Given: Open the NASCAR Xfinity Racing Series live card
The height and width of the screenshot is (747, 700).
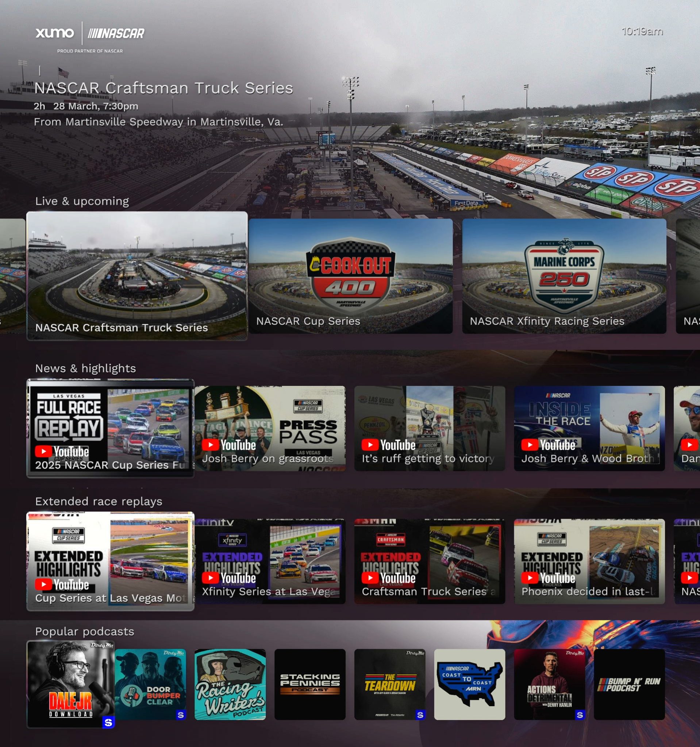Looking at the screenshot, I should [564, 276].
